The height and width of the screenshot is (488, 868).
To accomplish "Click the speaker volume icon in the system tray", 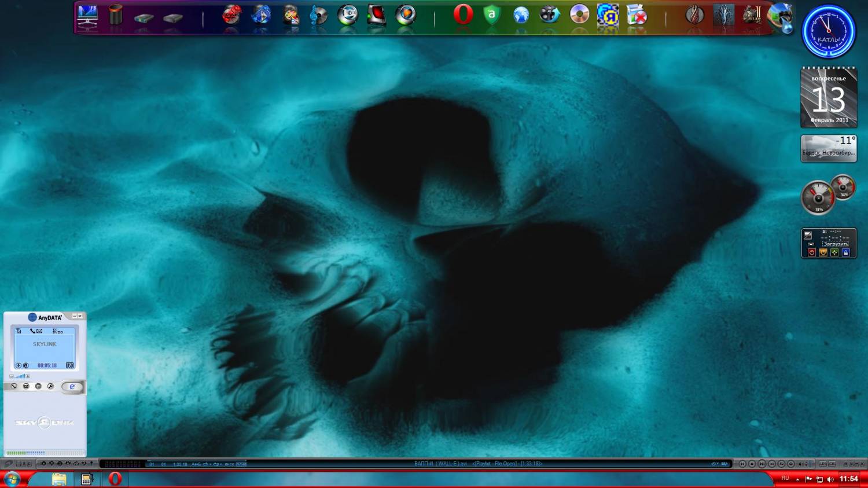I will point(830,479).
